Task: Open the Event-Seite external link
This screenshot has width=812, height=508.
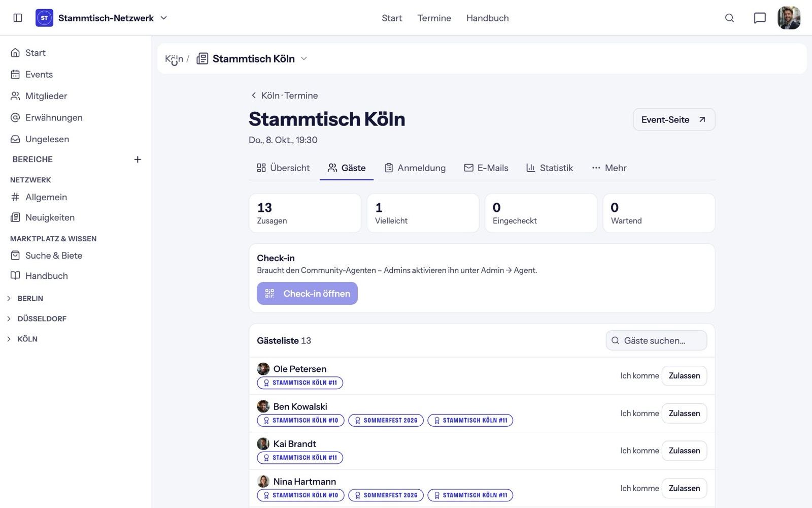Action: [674, 119]
